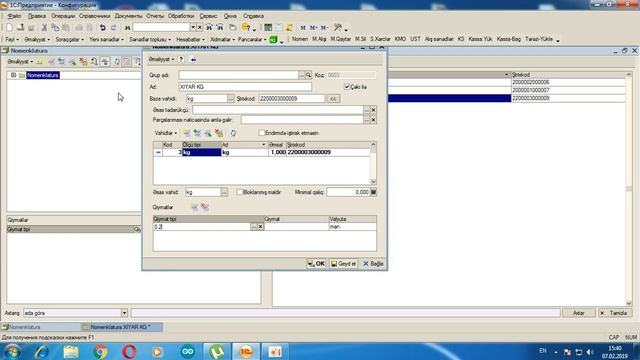The width and height of the screenshot is (640, 360).
Task: Open Yeni sənədlər dropdown menu
Action: pos(106,40)
